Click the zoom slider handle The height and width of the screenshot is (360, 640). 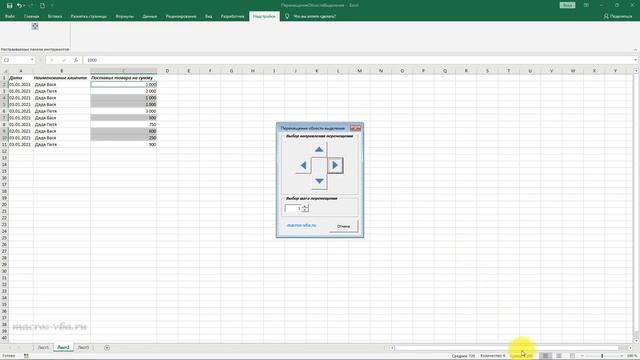click(602, 356)
